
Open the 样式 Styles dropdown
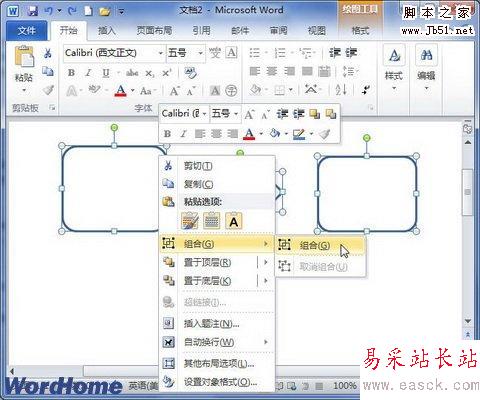[394, 68]
